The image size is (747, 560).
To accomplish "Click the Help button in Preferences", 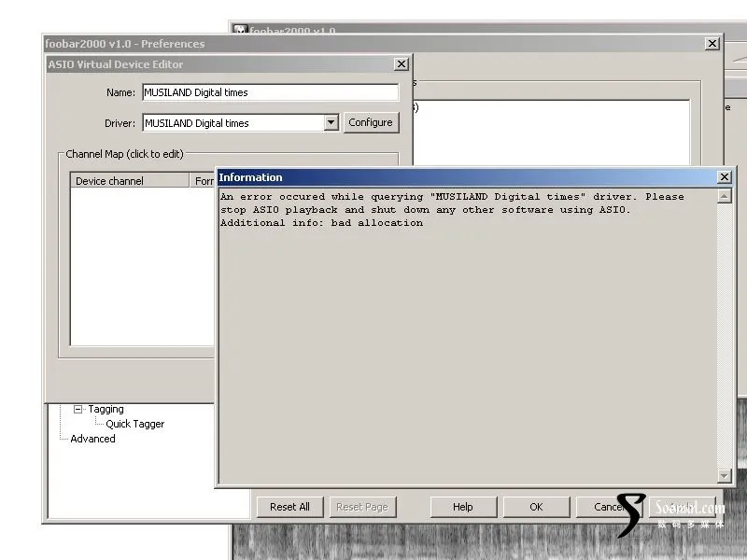I will tap(463, 507).
